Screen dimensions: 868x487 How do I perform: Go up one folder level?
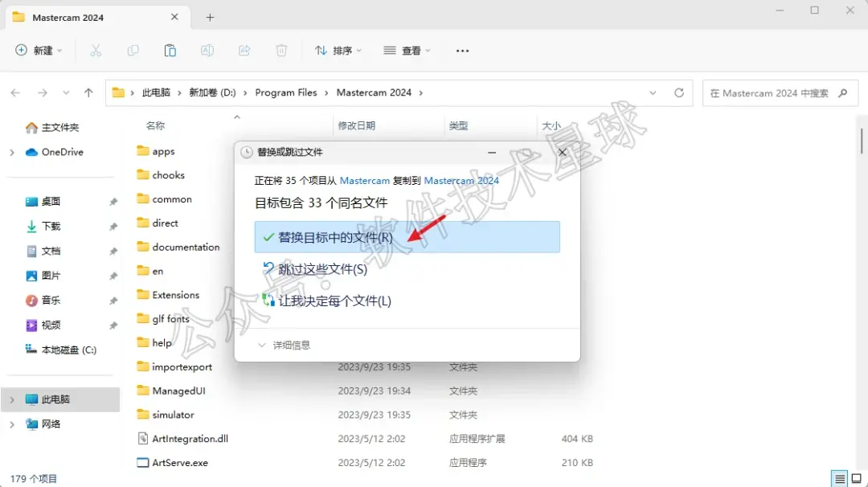(88, 92)
